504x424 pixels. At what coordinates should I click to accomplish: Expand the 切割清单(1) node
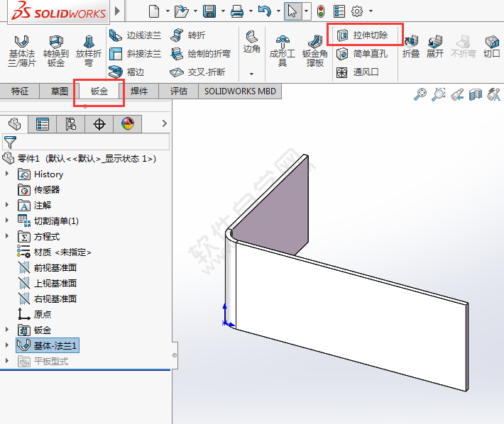coord(7,221)
